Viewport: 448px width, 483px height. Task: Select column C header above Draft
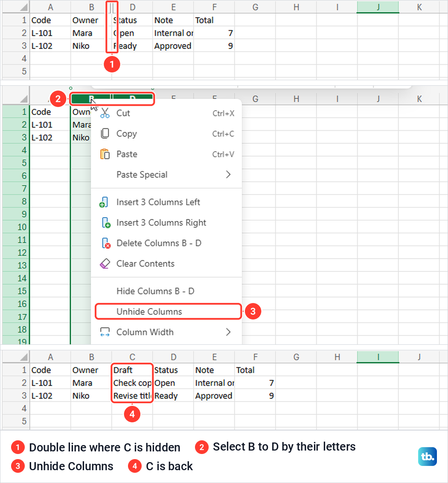pos(132,357)
